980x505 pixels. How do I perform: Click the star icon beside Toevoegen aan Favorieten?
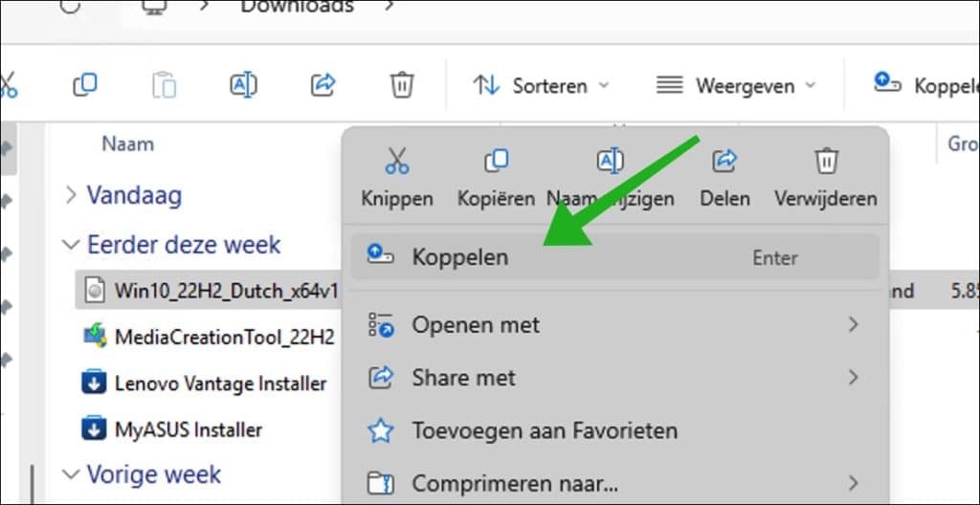[381, 430]
